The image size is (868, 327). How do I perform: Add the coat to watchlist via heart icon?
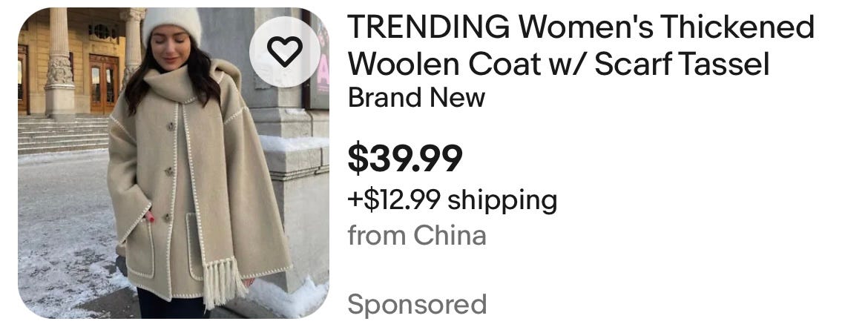pos(285,51)
